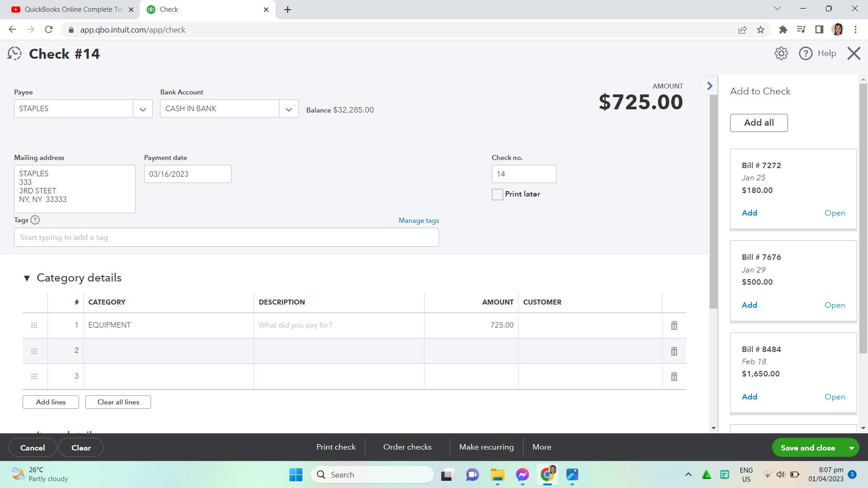Image resolution: width=868 pixels, height=488 pixels.
Task: Open the check settings gear icon
Action: click(781, 53)
